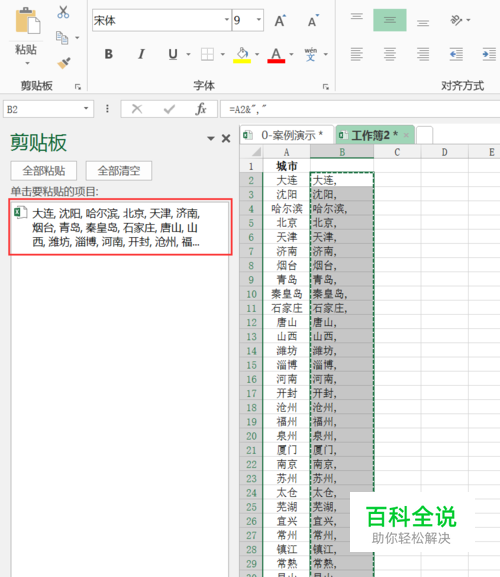Image resolution: width=500 pixels, height=577 pixels.
Task: Click the Paste clipboard icon
Action: point(28,21)
